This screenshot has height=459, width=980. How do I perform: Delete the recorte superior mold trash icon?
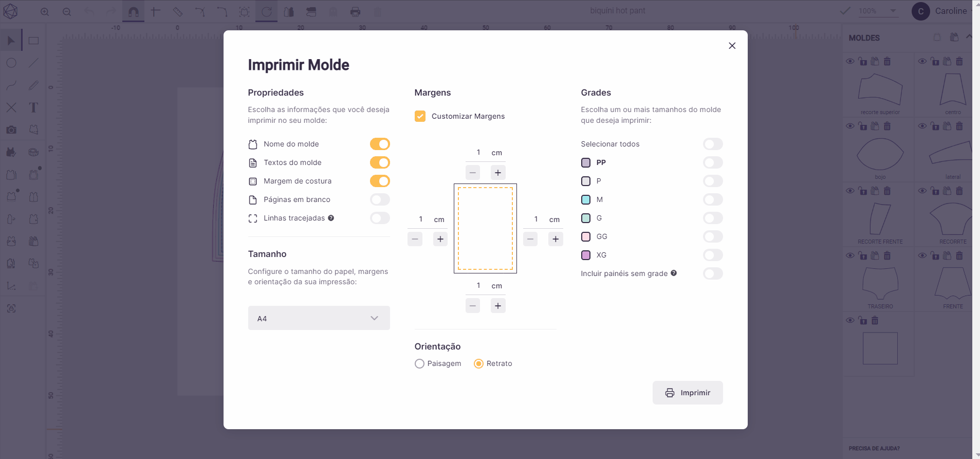887,61
